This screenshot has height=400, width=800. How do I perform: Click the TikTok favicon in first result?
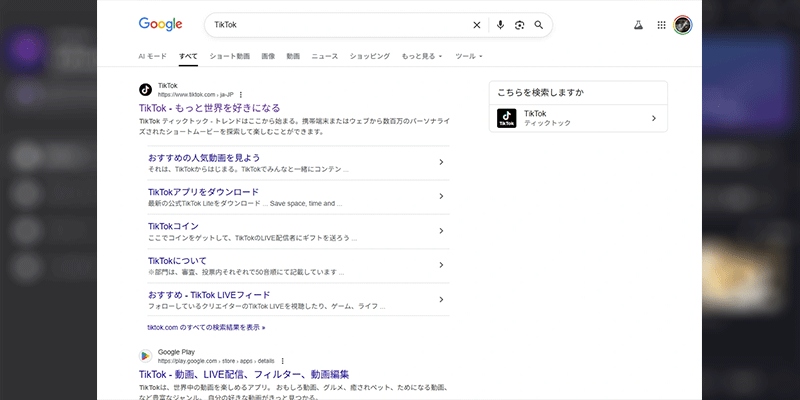point(145,90)
